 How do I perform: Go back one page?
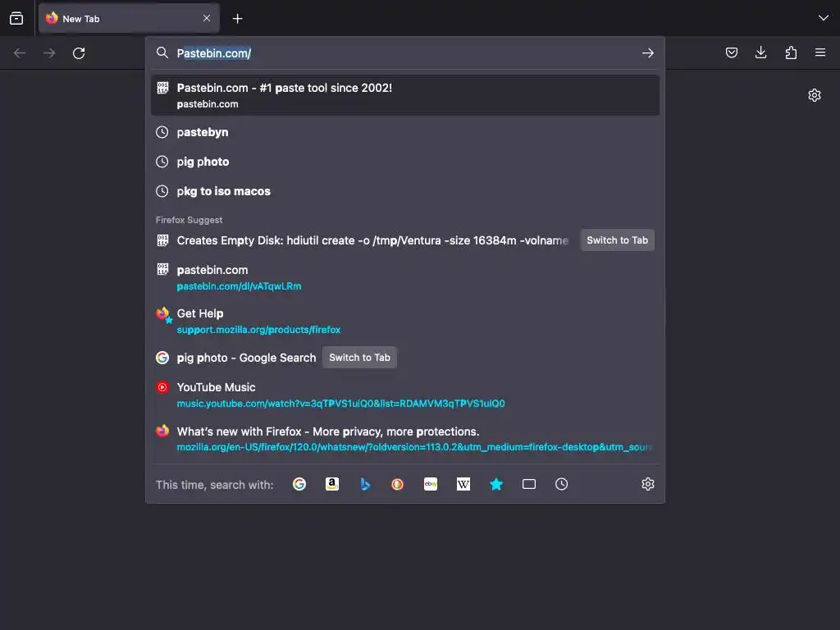(x=20, y=53)
